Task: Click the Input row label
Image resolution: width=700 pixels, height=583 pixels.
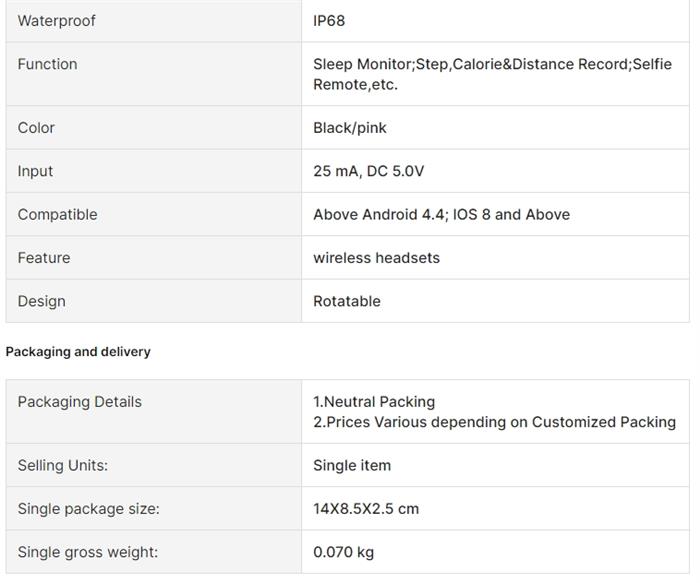Action: pos(35,171)
